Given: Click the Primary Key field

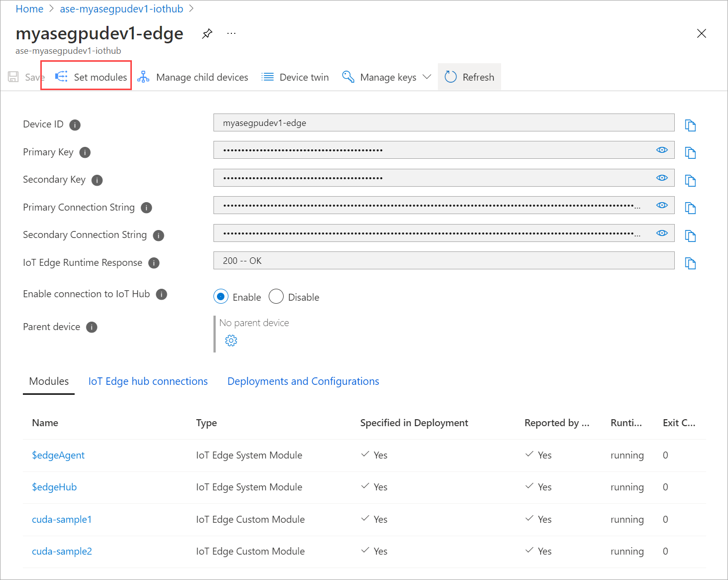Looking at the screenshot, I should [444, 150].
